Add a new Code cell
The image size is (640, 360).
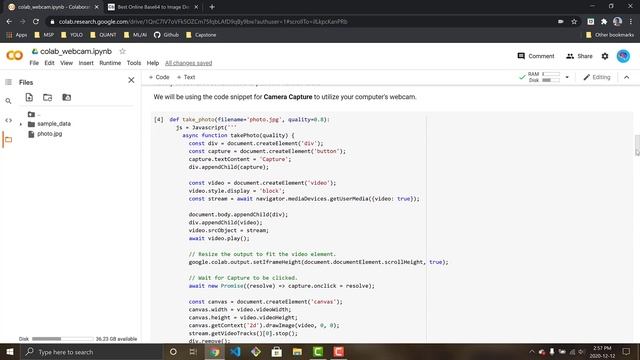[159, 77]
